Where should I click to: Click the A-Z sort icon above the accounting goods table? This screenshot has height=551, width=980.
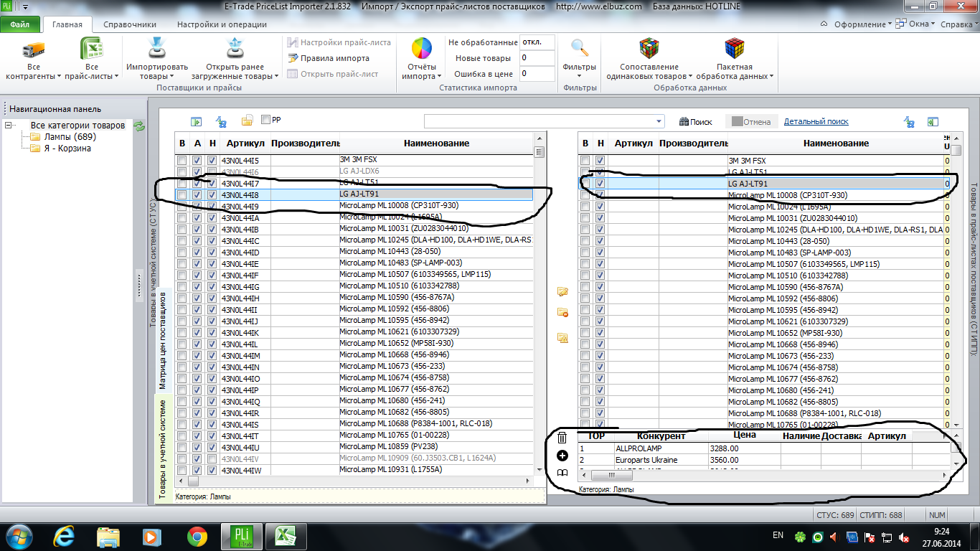(x=222, y=121)
